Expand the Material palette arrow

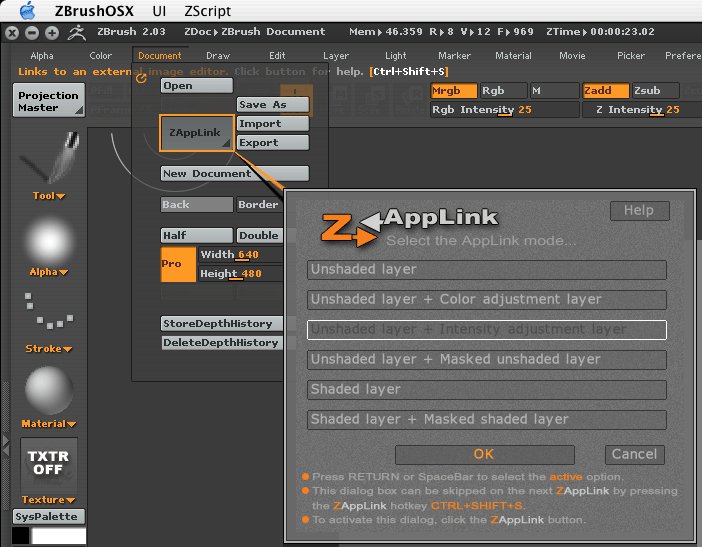pos(71,424)
